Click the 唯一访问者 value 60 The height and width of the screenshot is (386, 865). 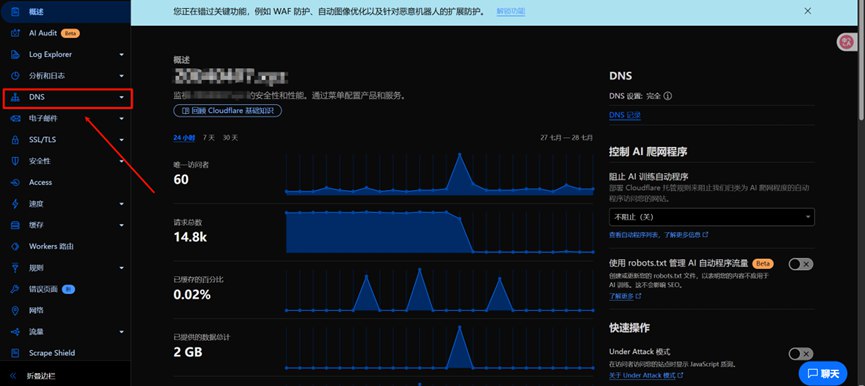(x=181, y=180)
